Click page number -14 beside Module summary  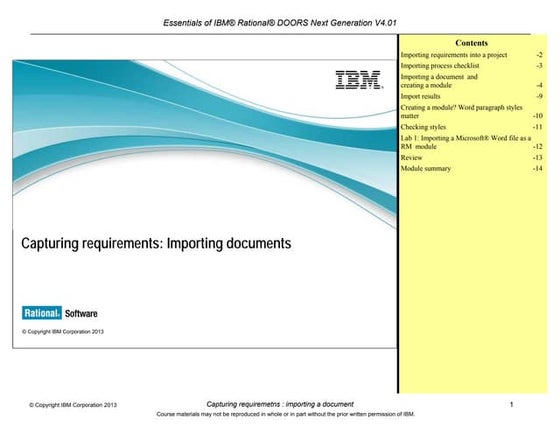[538, 168]
